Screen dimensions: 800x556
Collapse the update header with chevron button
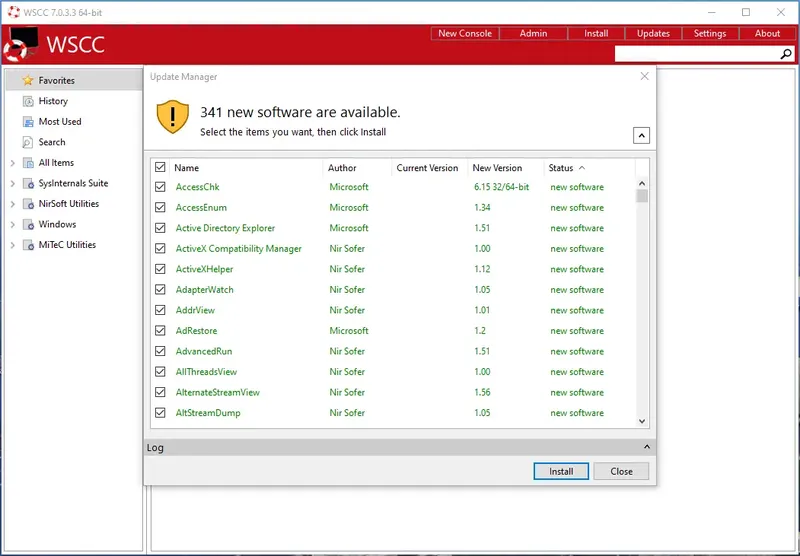click(641, 136)
